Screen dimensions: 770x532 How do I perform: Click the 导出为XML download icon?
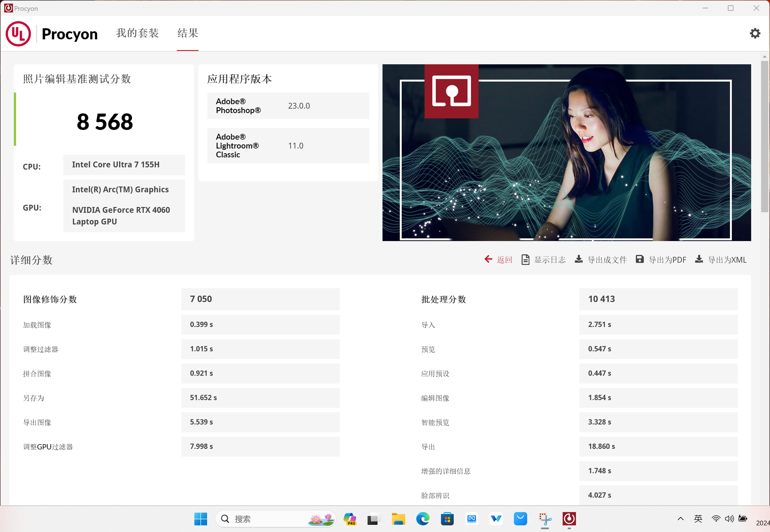tap(699, 259)
